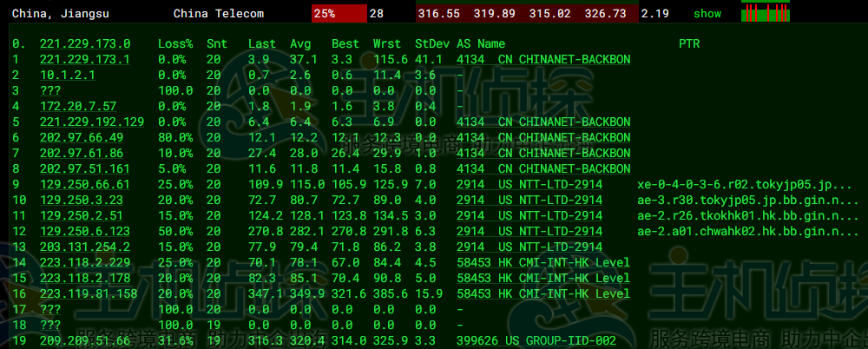Click PTR ae-2.r26.tkokhk01.hk.bb.gin.n...
Screen dimensions: 868x349
[x=748, y=215]
